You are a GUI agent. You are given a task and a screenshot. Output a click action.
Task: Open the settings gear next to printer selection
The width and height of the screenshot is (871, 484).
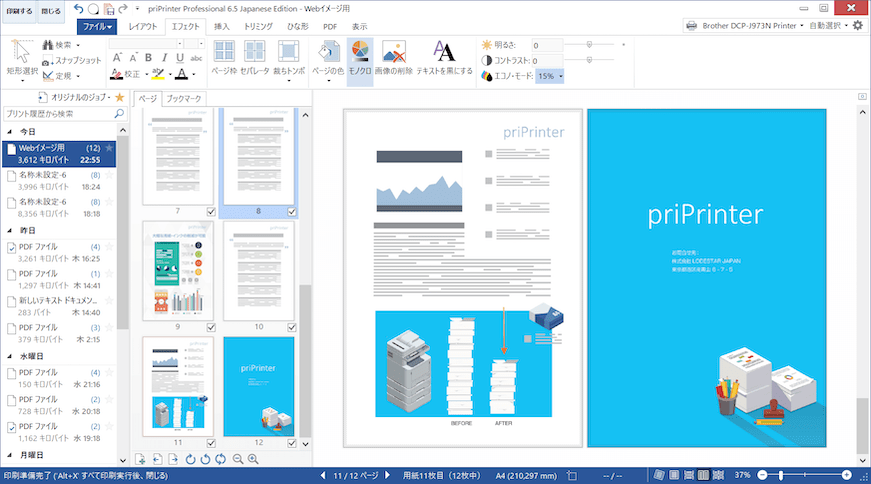pos(857,25)
